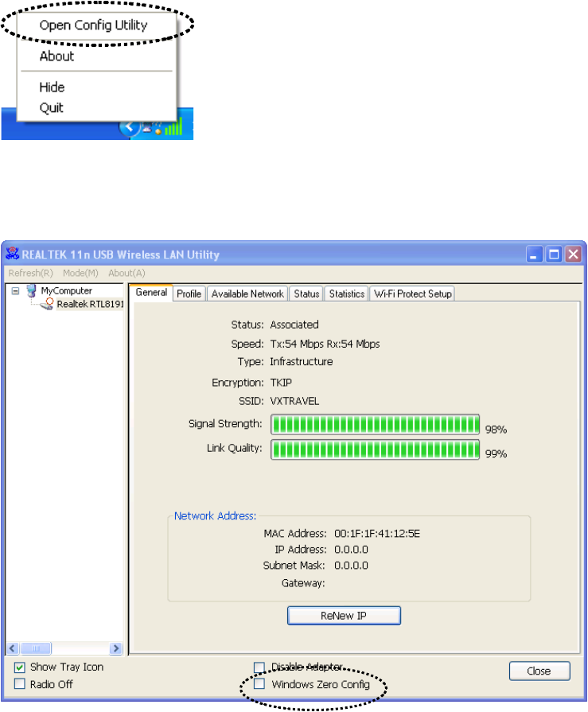Click the Close button at bottom right

click(x=539, y=671)
